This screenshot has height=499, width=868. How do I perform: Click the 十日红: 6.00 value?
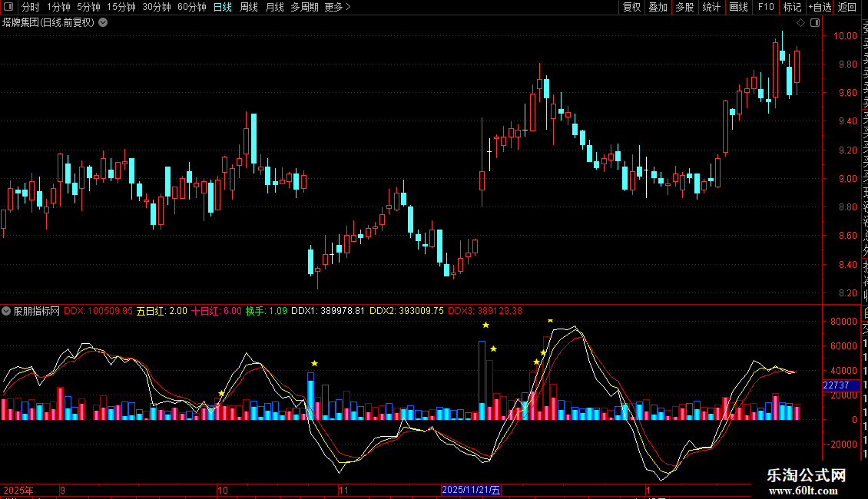pos(217,311)
